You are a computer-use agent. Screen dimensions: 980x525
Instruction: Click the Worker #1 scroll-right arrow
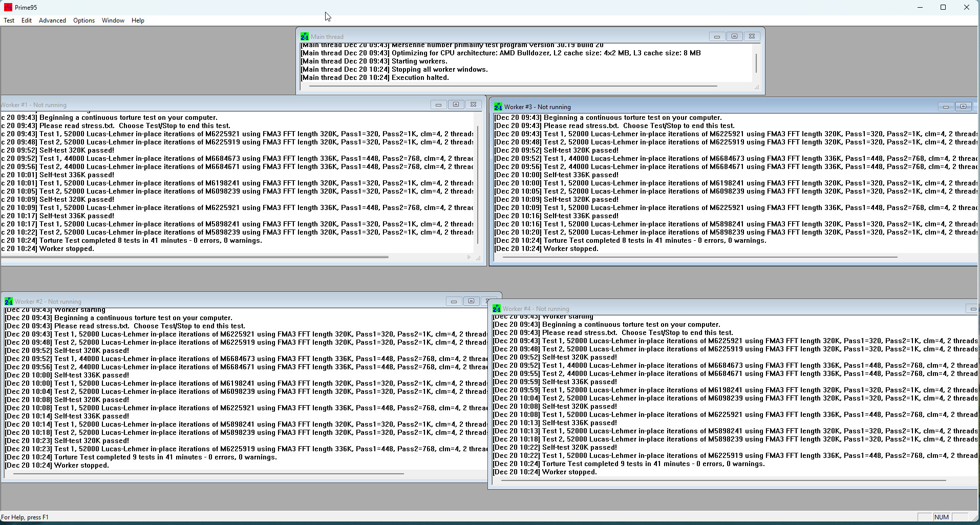click(469, 257)
